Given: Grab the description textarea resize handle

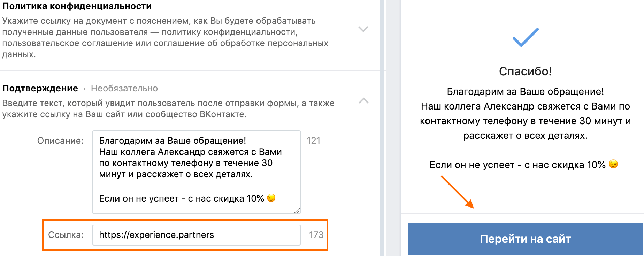Looking at the screenshot, I should [297, 210].
